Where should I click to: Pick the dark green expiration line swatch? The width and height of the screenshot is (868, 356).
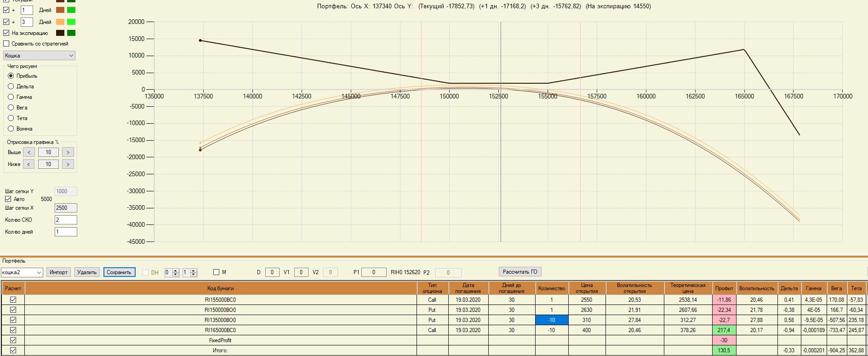(x=71, y=33)
